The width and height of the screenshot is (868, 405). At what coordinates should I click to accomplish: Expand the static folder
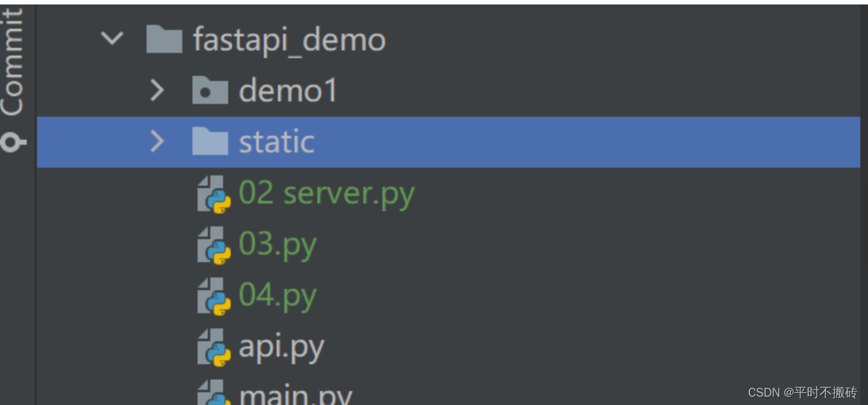[157, 141]
